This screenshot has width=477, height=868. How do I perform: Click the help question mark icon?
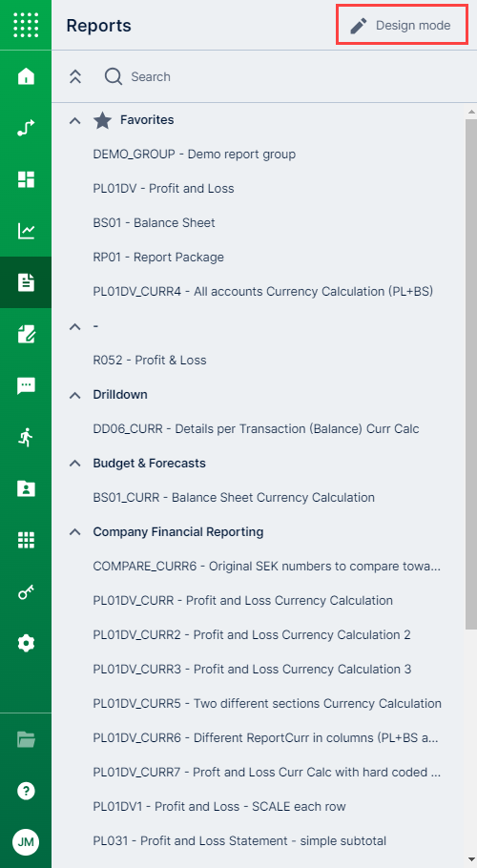(26, 791)
